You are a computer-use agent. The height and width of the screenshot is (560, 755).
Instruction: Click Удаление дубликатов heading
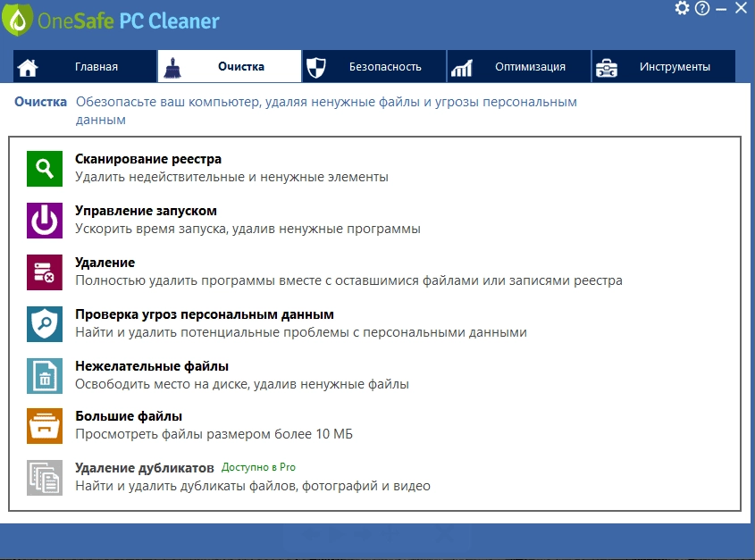tap(145, 468)
